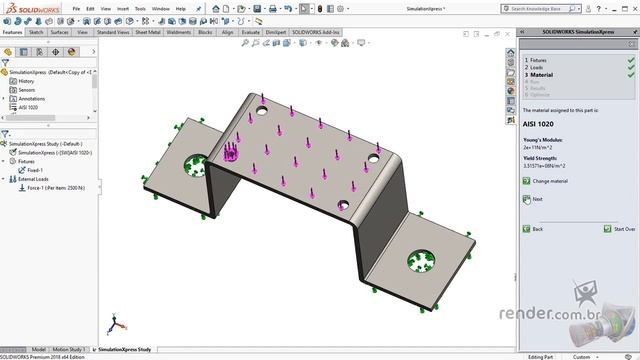Image resolution: width=640 pixels, height=360 pixels.
Task: Click the New document icon
Action: point(226,9)
